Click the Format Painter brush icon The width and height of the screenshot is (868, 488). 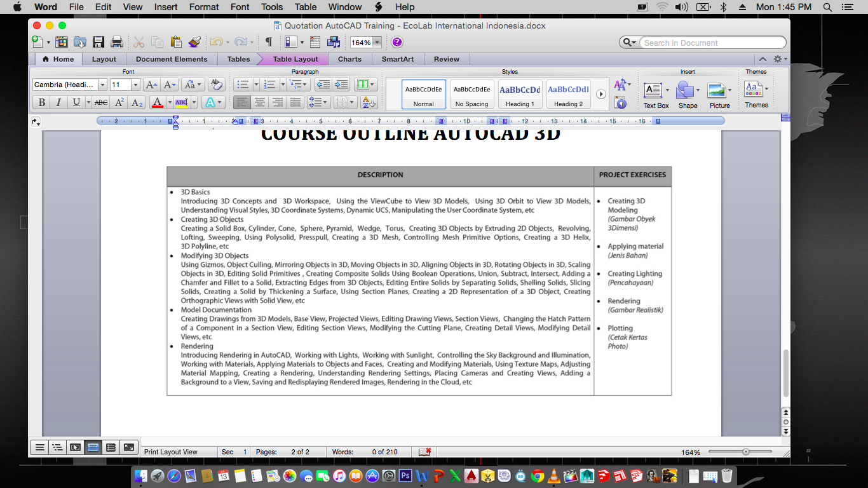click(194, 43)
